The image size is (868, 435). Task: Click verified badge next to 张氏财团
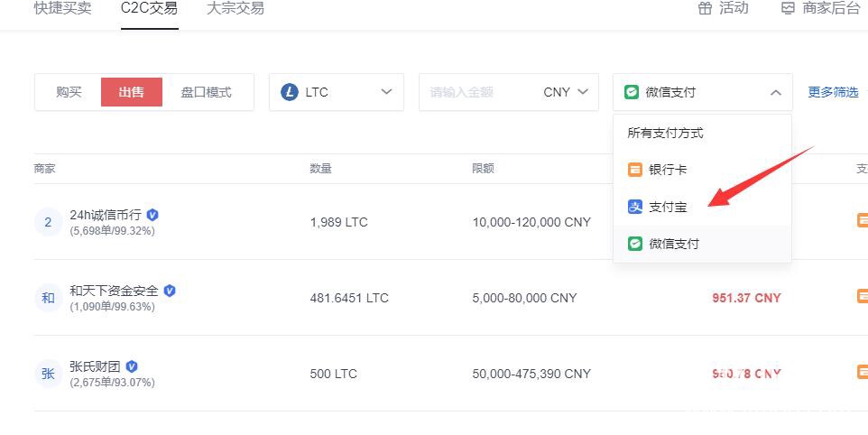click(x=132, y=366)
